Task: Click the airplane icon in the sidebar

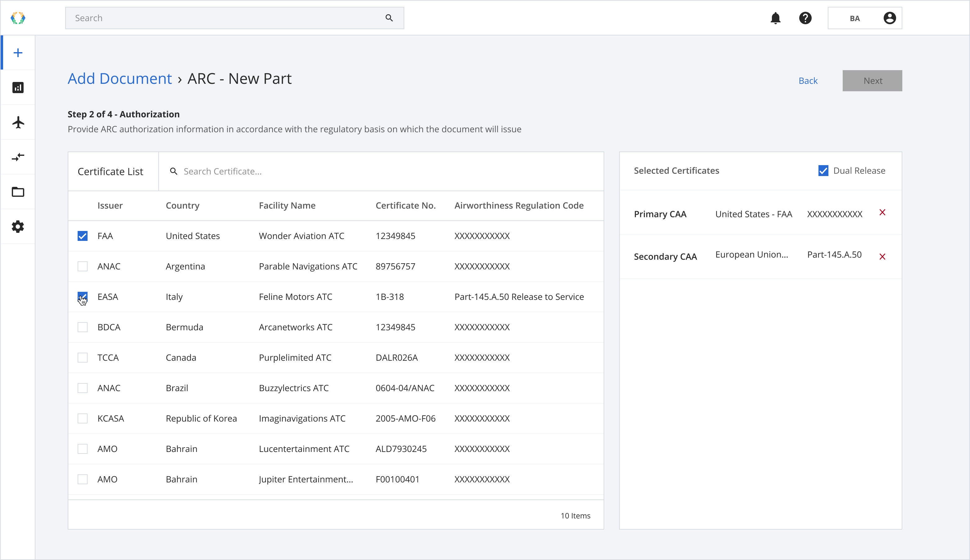Action: coord(18,122)
